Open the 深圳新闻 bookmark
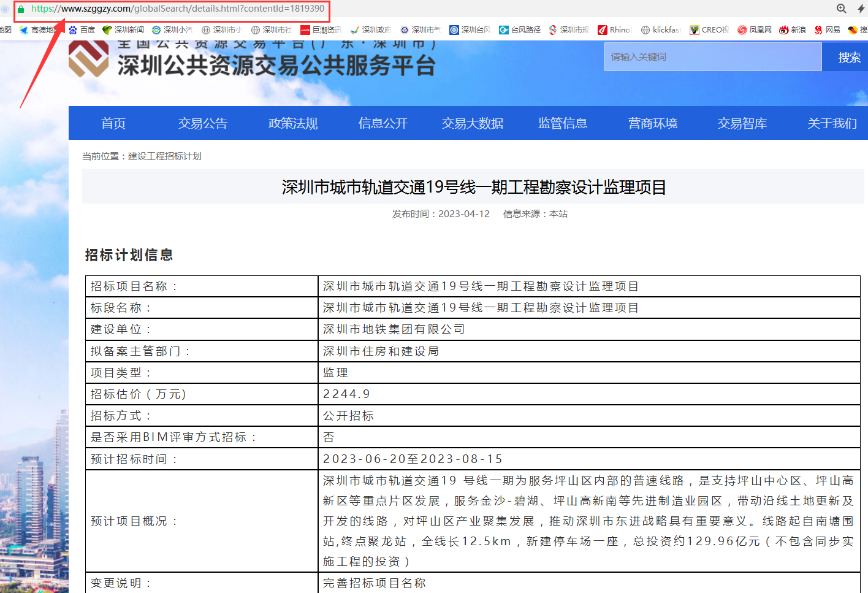 (x=123, y=30)
